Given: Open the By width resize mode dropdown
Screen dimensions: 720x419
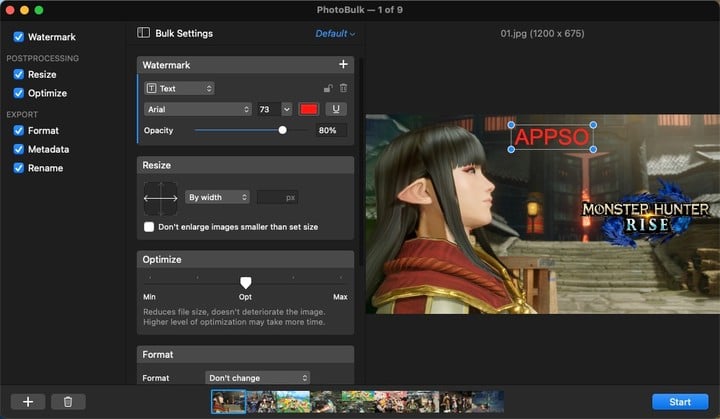Looking at the screenshot, I should [x=217, y=197].
